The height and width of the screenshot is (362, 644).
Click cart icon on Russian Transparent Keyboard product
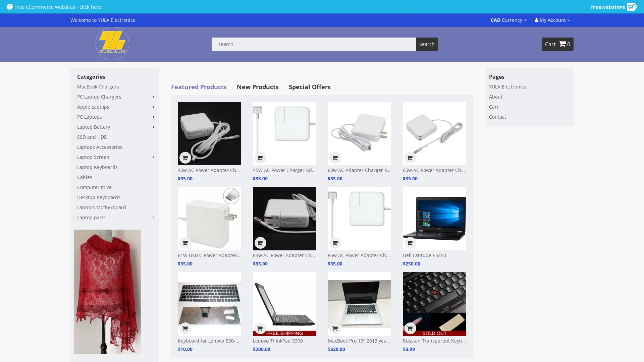coord(410,328)
